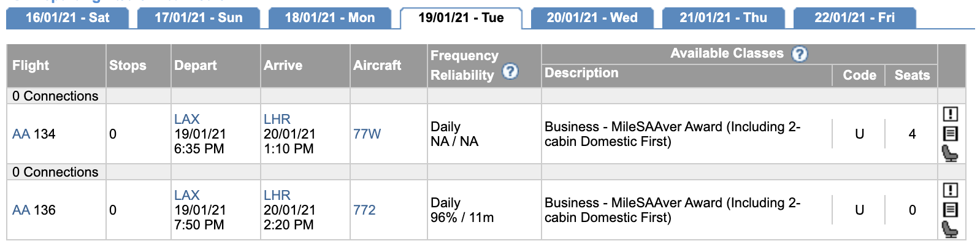Switch to 18/01/21 - Mon tab
The height and width of the screenshot is (249, 980).
pyautogui.click(x=330, y=18)
